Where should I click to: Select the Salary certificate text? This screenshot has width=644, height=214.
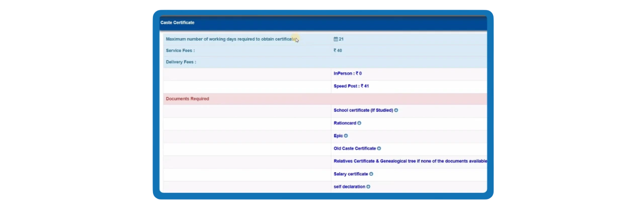tap(351, 174)
